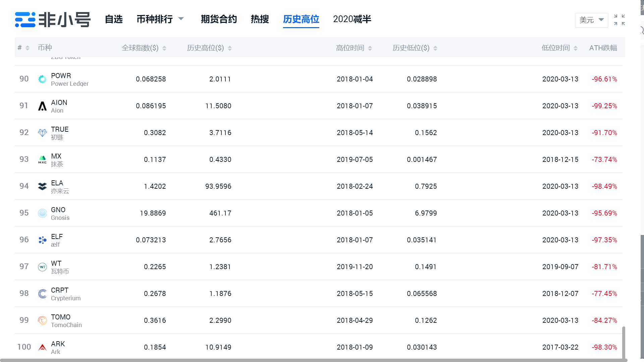
Task: Click the MX 抹茶 coin icon
Action: coord(42,160)
